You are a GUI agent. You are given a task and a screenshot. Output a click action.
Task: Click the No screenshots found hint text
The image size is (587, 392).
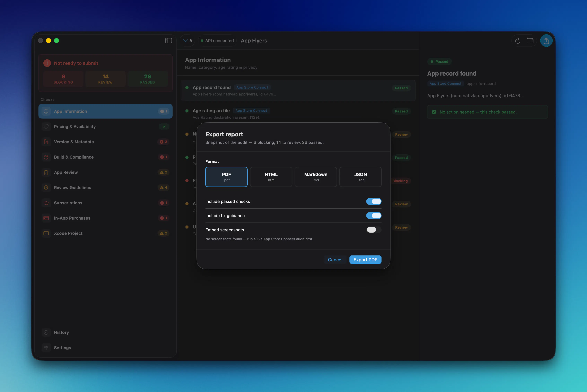pos(259,239)
